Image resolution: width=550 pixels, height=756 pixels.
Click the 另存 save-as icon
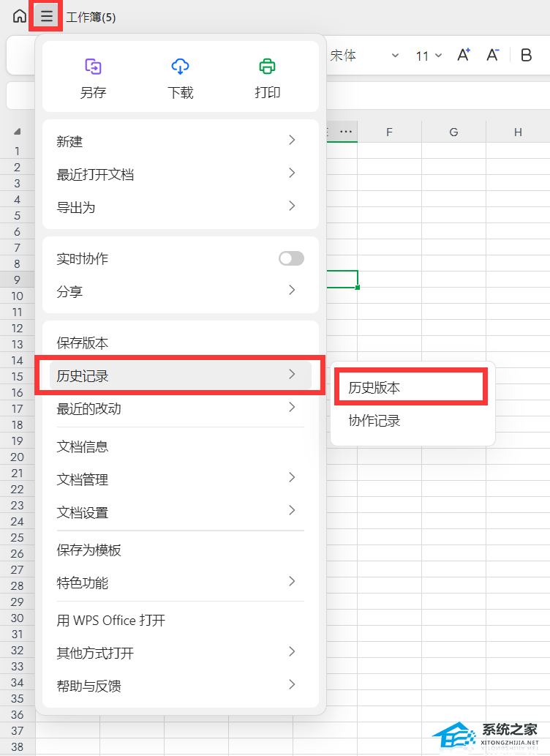(x=93, y=66)
